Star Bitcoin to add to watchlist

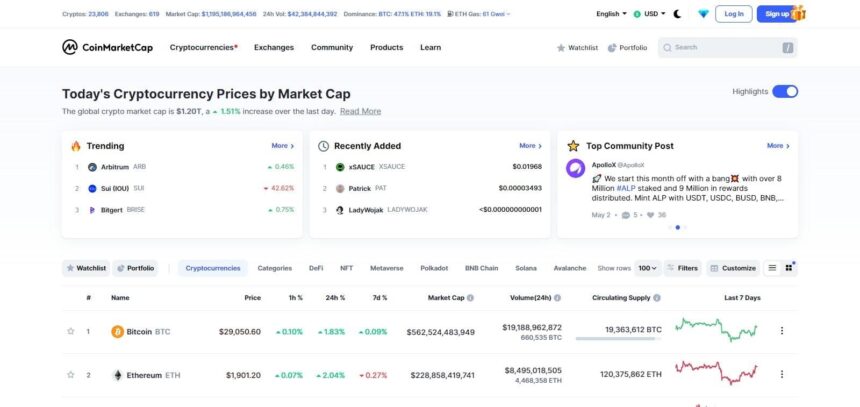point(70,331)
